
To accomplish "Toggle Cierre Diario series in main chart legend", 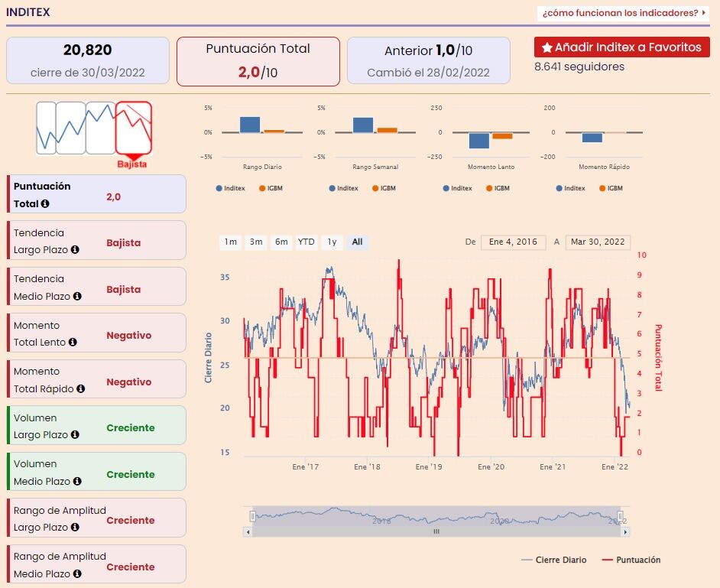I will pyautogui.click(x=554, y=560).
